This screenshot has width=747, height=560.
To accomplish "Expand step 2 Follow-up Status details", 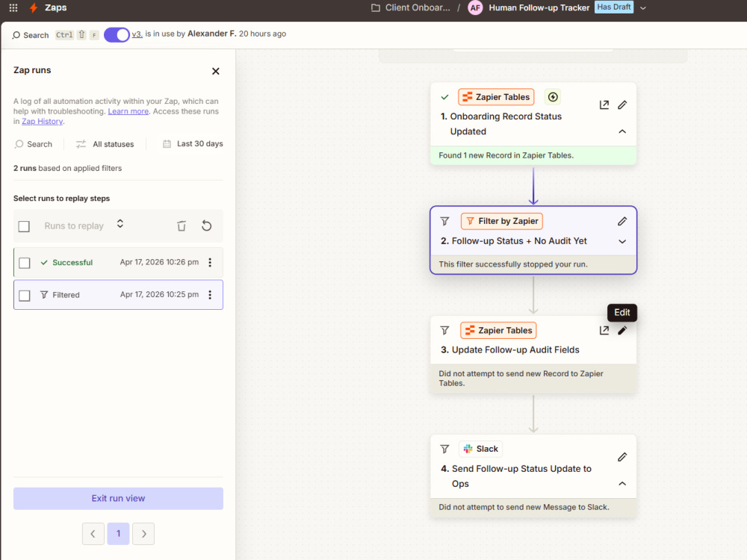I will tap(622, 241).
